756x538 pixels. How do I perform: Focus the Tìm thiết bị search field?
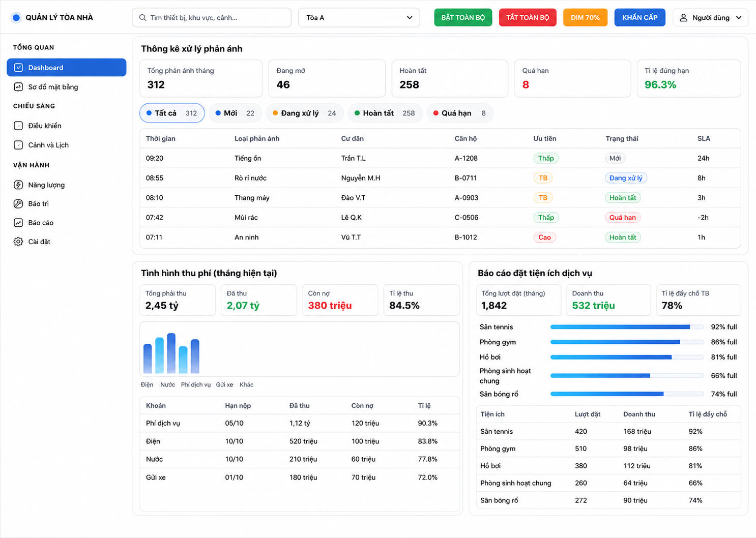click(x=212, y=17)
